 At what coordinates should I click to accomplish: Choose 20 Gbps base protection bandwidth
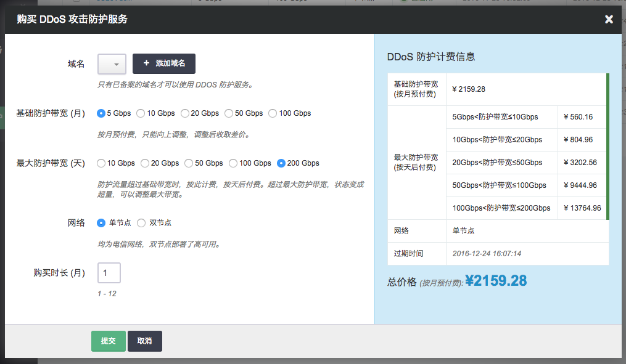pyautogui.click(x=184, y=113)
